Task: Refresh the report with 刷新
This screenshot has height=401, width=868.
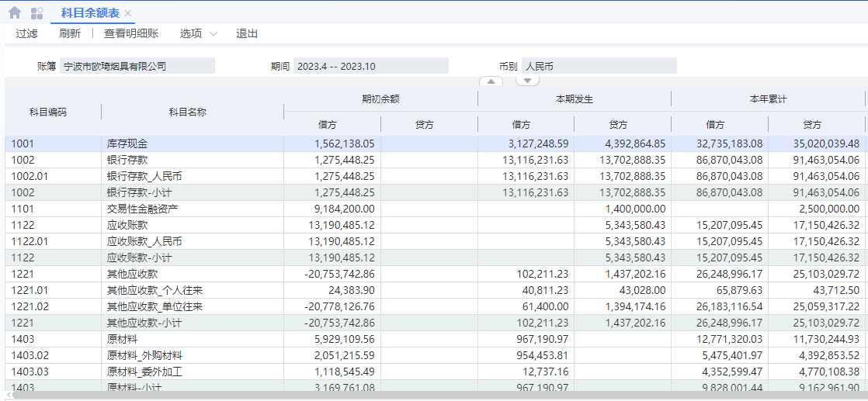Action: (70, 33)
